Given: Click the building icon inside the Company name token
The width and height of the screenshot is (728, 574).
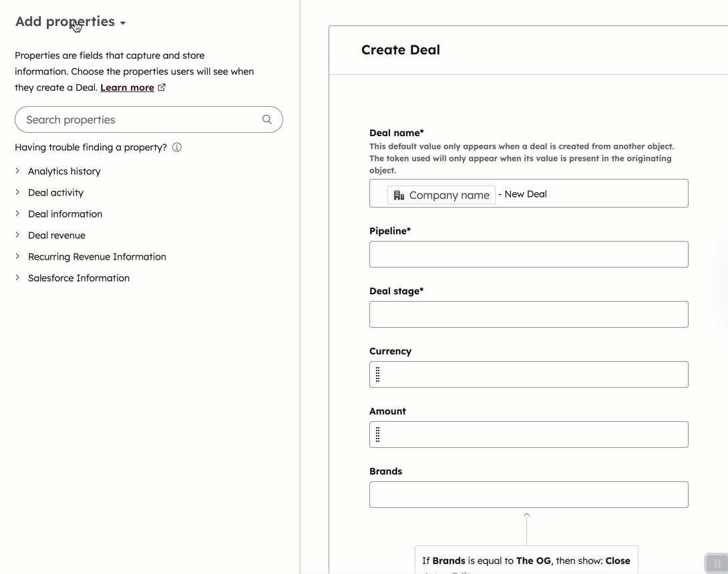Looking at the screenshot, I should (399, 195).
